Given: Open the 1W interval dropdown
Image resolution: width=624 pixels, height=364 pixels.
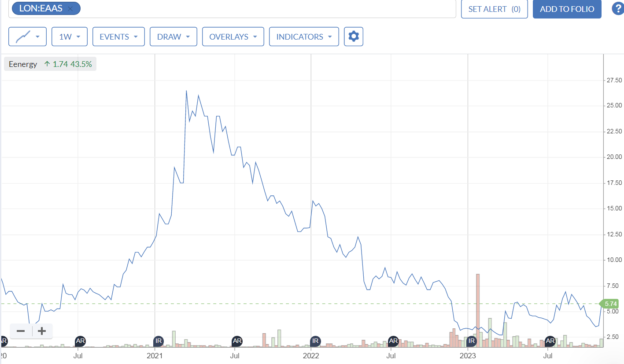Looking at the screenshot, I should (70, 37).
